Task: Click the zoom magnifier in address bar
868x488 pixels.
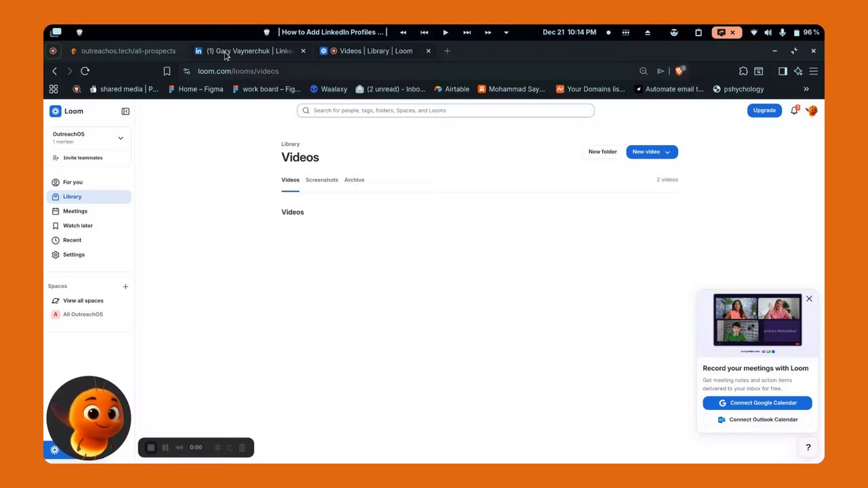Action: (644, 71)
